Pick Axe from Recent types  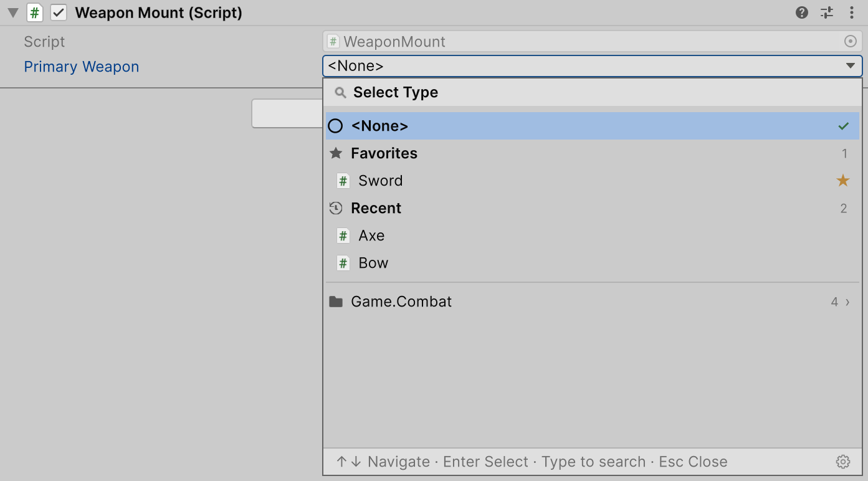(x=593, y=236)
